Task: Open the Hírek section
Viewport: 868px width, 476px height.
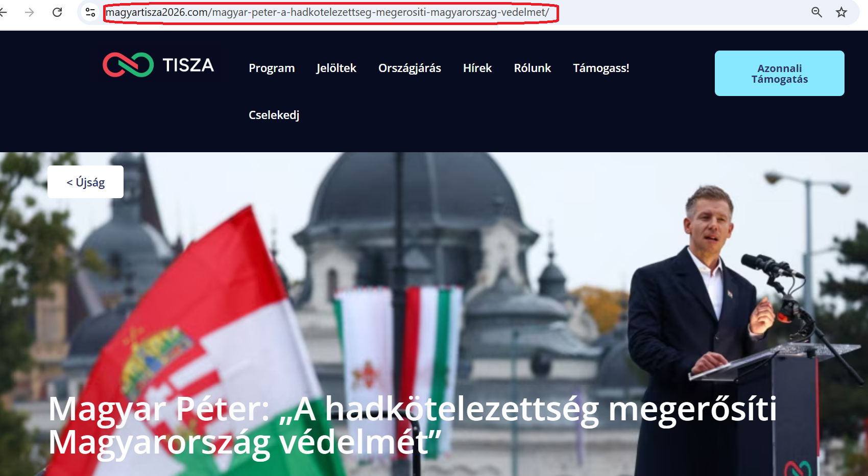Action: [477, 68]
